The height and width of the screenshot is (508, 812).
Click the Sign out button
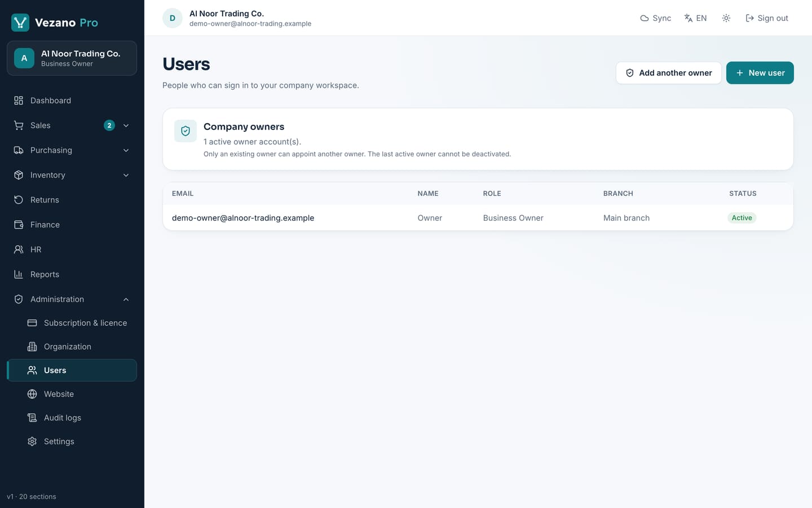(x=767, y=18)
